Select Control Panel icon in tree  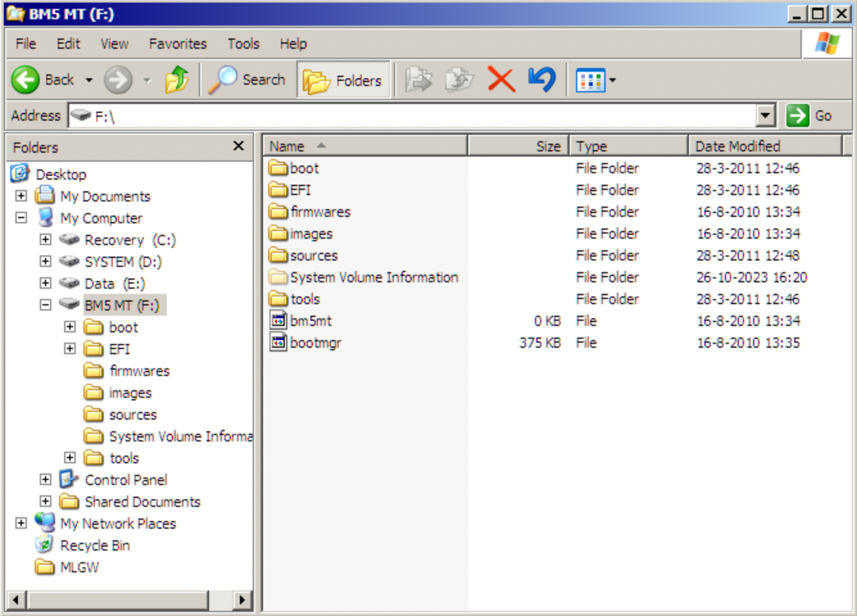[69, 479]
